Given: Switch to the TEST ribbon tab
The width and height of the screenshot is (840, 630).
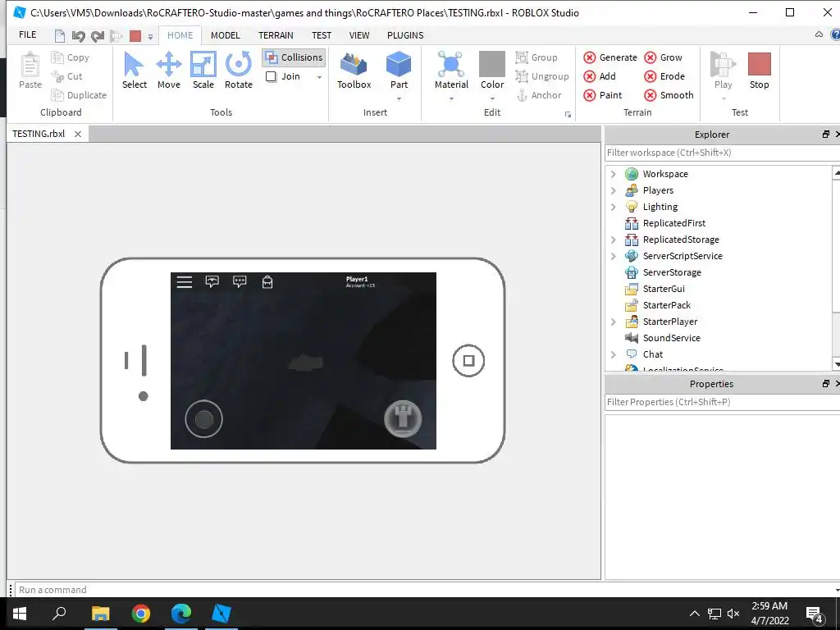Looking at the screenshot, I should [x=322, y=35].
